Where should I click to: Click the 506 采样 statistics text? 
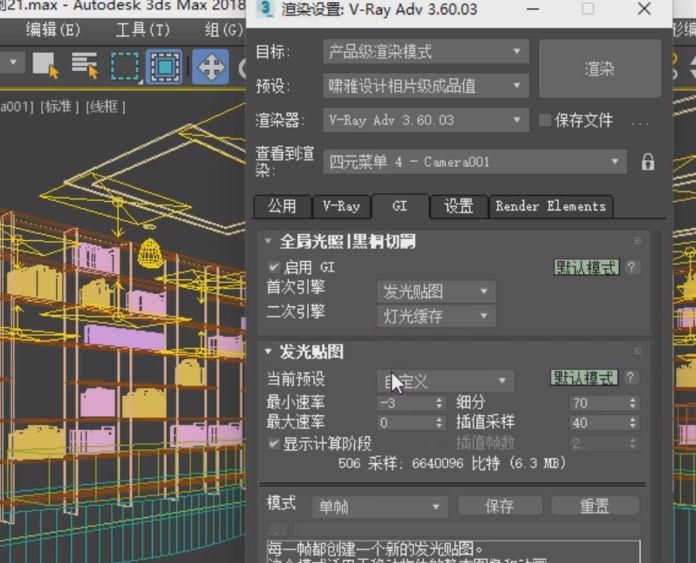coord(452,464)
